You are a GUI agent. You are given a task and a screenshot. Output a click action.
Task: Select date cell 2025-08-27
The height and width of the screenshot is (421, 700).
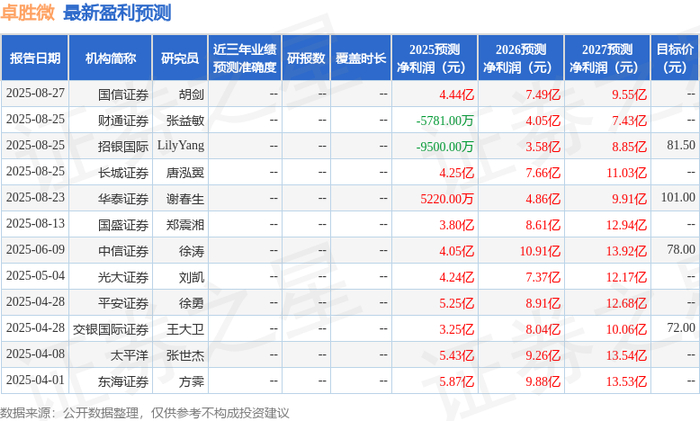[x=35, y=93]
